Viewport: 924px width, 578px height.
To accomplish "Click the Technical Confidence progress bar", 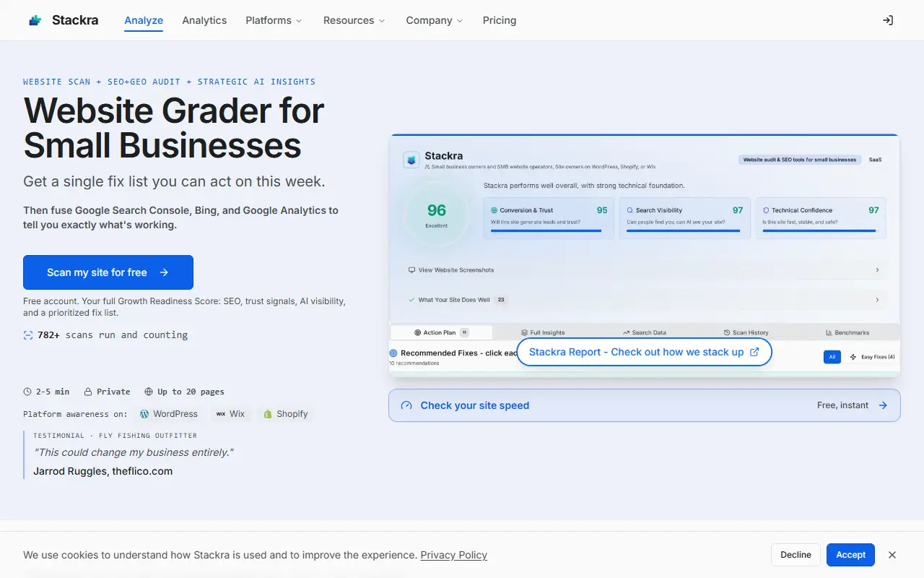I will pyautogui.click(x=819, y=231).
